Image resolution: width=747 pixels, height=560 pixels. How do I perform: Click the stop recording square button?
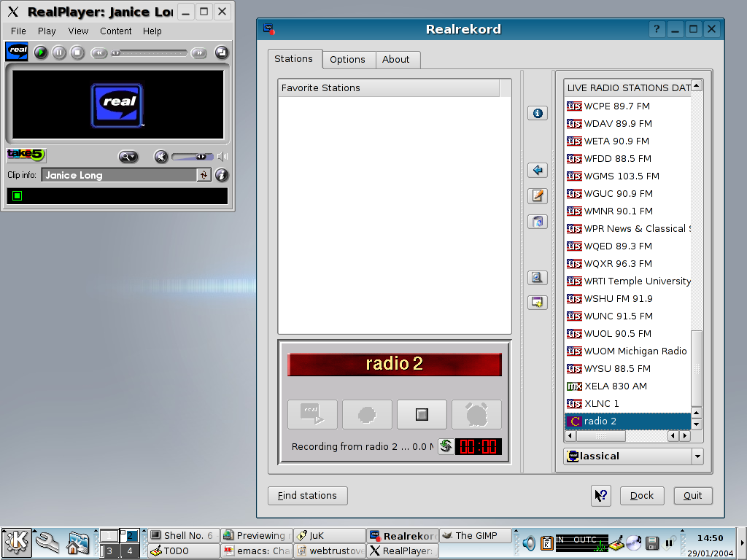[422, 414]
